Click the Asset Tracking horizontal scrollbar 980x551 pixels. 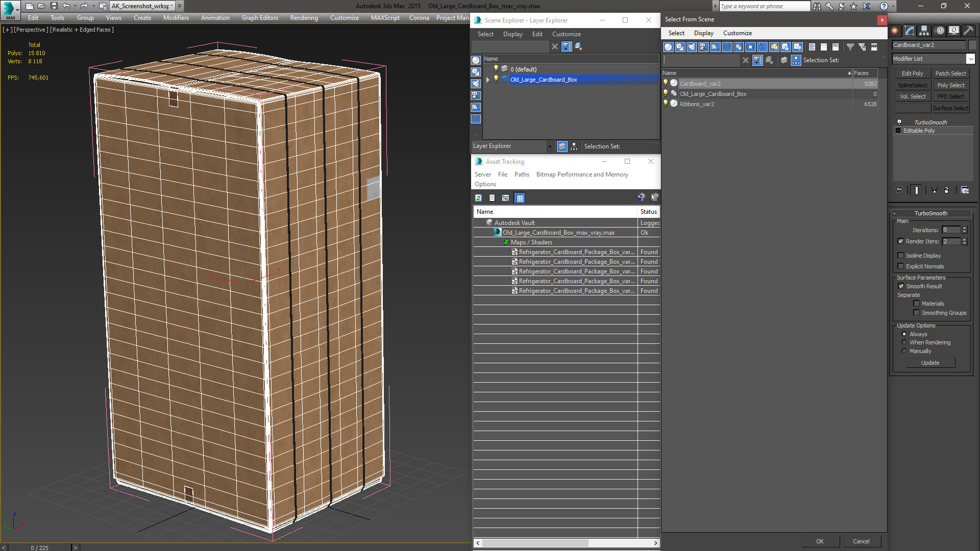coord(535,543)
